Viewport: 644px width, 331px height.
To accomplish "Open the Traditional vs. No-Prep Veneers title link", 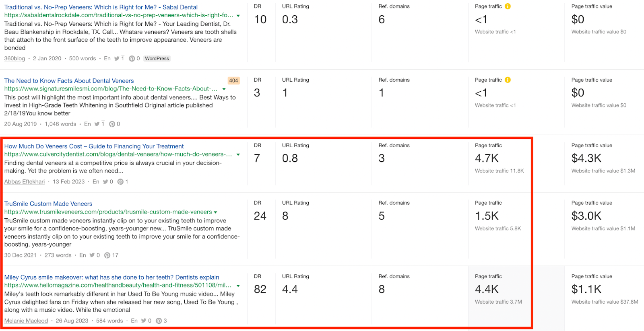I will 101,7.
